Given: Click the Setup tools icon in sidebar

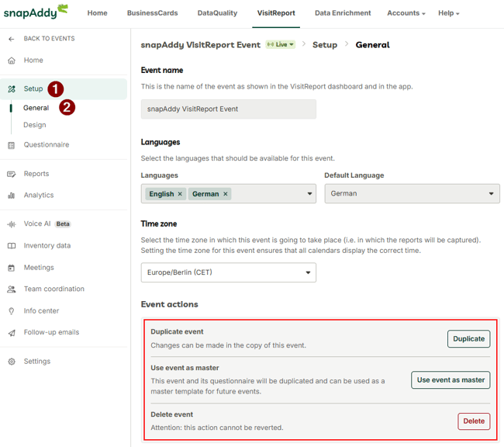Looking at the screenshot, I should pyautogui.click(x=12, y=88).
